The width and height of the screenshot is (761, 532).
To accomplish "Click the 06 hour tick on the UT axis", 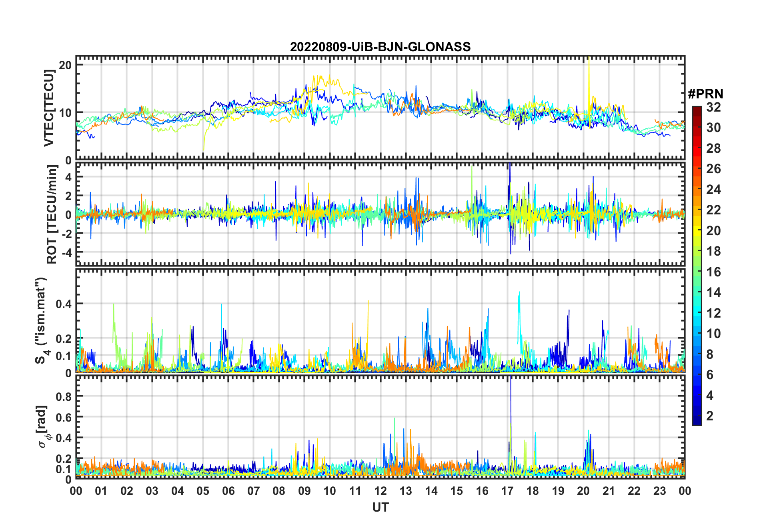I will (x=228, y=491).
